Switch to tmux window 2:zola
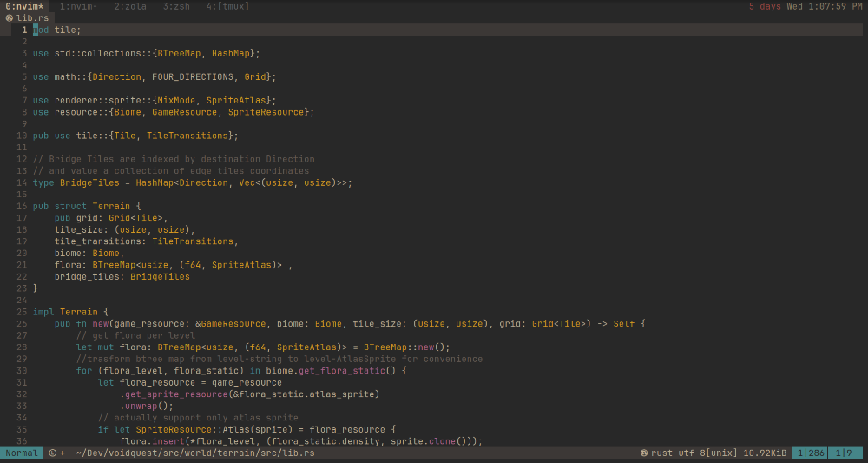 (130, 6)
